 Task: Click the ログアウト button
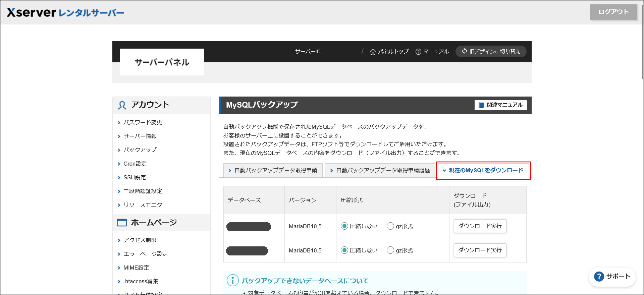[x=613, y=12]
